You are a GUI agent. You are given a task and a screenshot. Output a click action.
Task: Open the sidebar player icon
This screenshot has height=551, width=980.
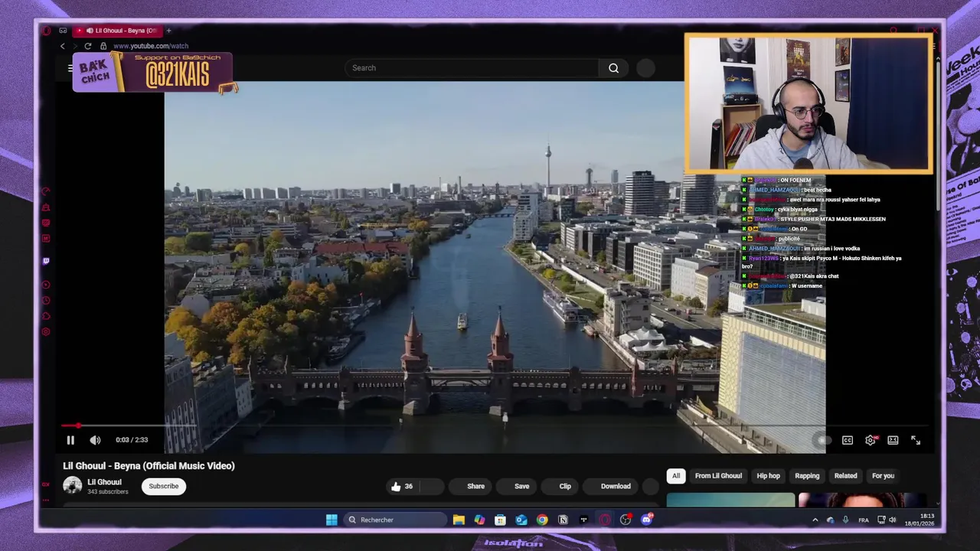point(46,285)
